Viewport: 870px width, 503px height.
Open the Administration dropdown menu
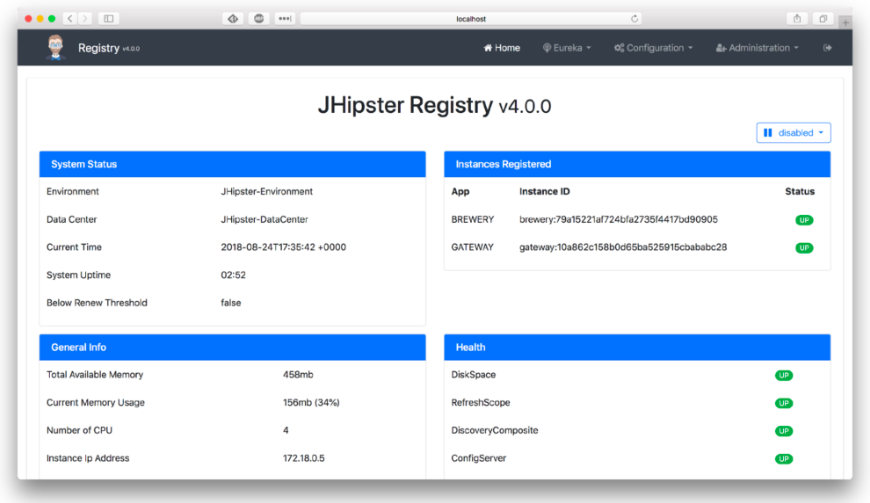click(758, 48)
